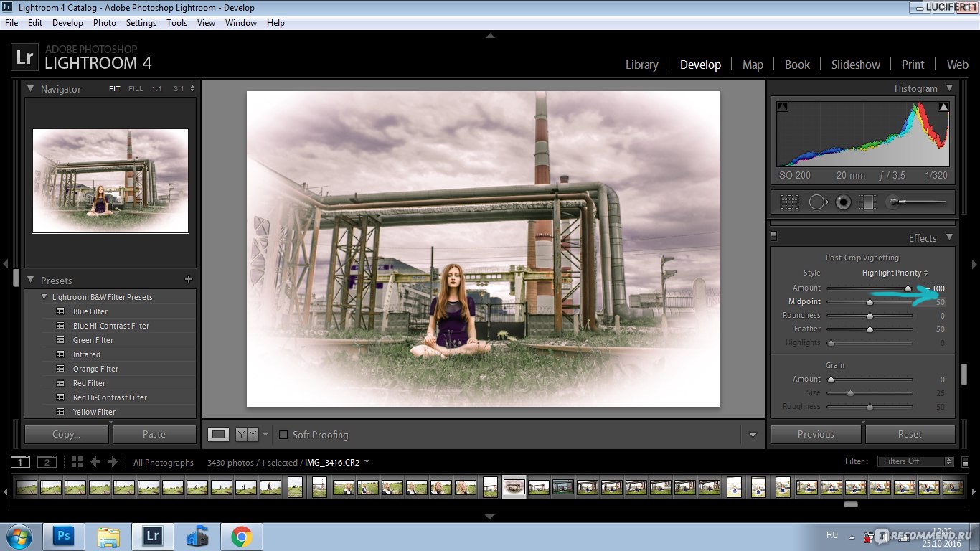
Task: Toggle the highlight clipping indicator in histogram
Action: (x=943, y=107)
